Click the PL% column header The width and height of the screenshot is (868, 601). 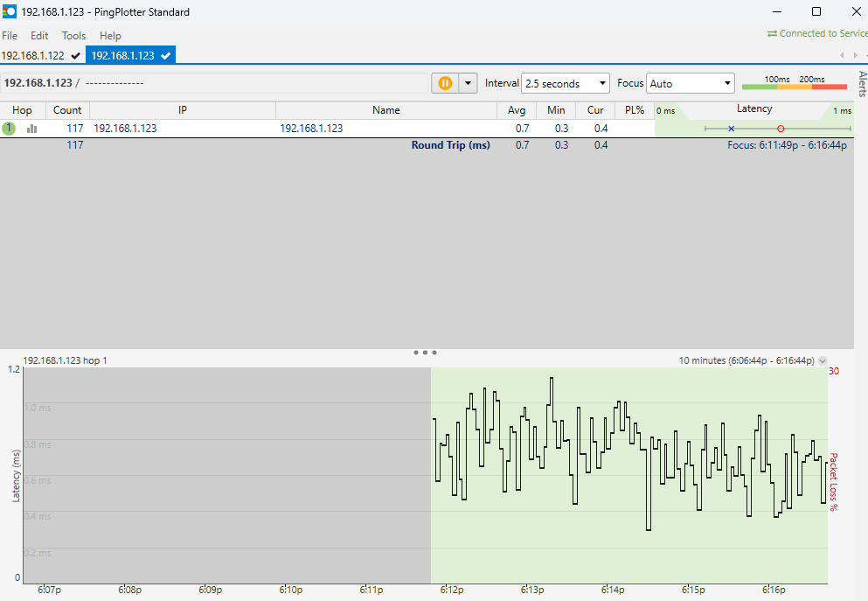pyautogui.click(x=635, y=110)
